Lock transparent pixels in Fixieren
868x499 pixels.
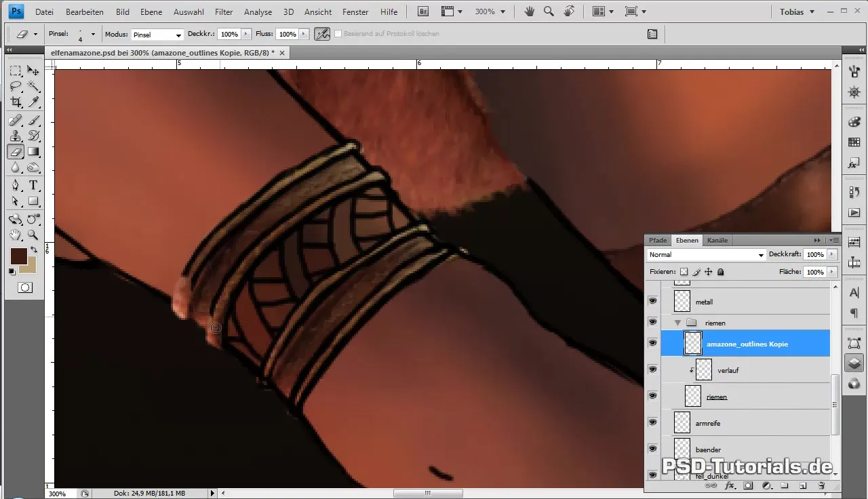click(x=684, y=272)
